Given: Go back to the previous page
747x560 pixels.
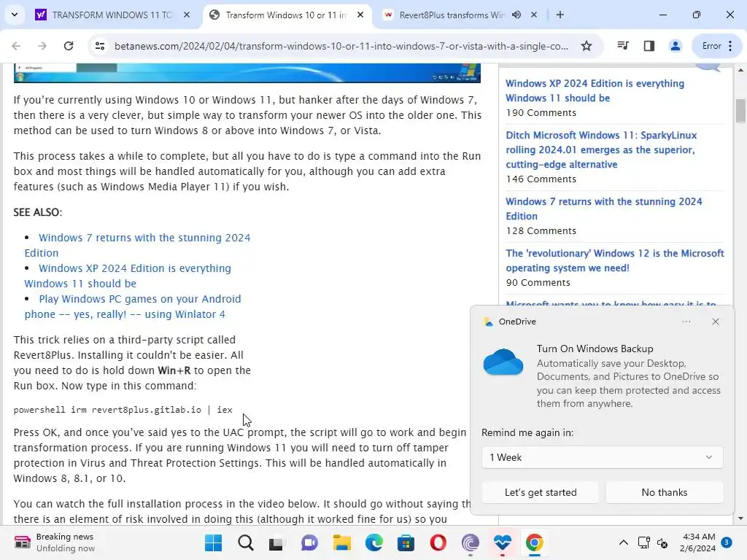Looking at the screenshot, I should (16, 46).
